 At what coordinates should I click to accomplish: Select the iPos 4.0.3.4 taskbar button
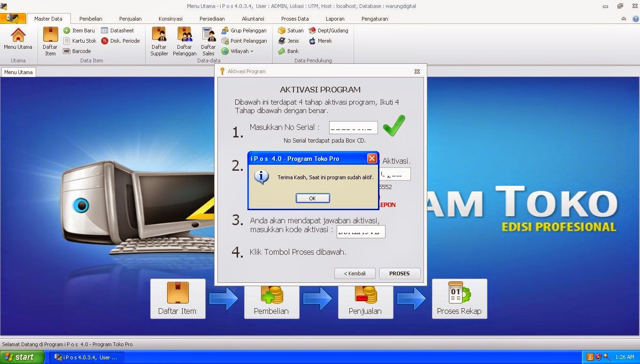click(87, 357)
